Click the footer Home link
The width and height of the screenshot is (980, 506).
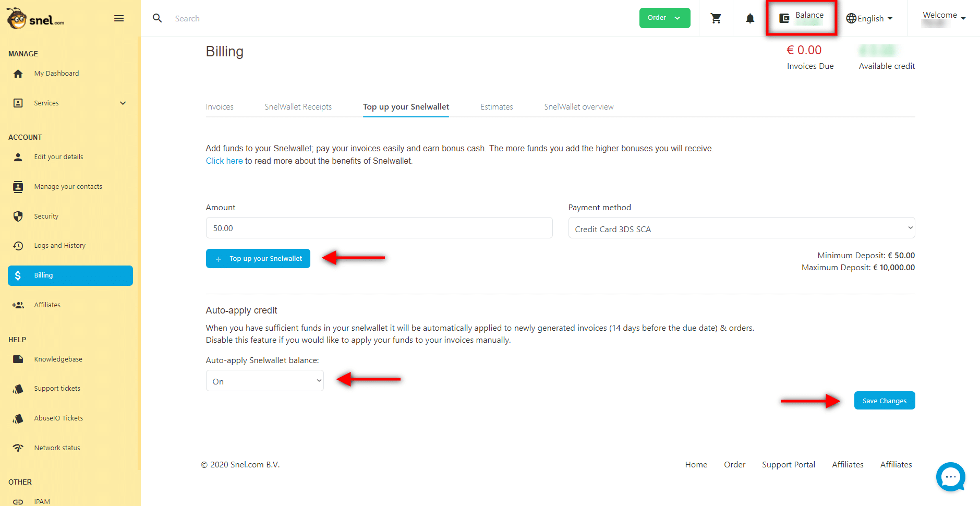click(696, 465)
